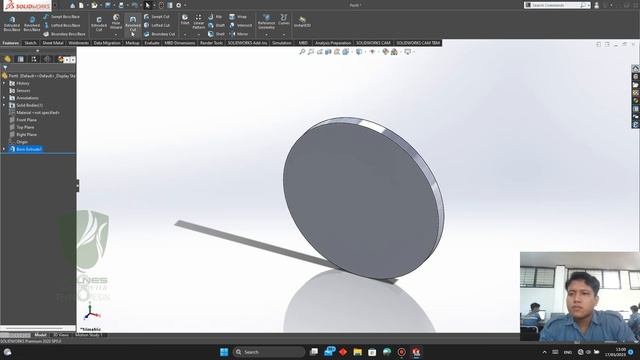Viewport: 640px width, 360px height.
Task: Click the Search Commands input field
Action: click(555, 5)
